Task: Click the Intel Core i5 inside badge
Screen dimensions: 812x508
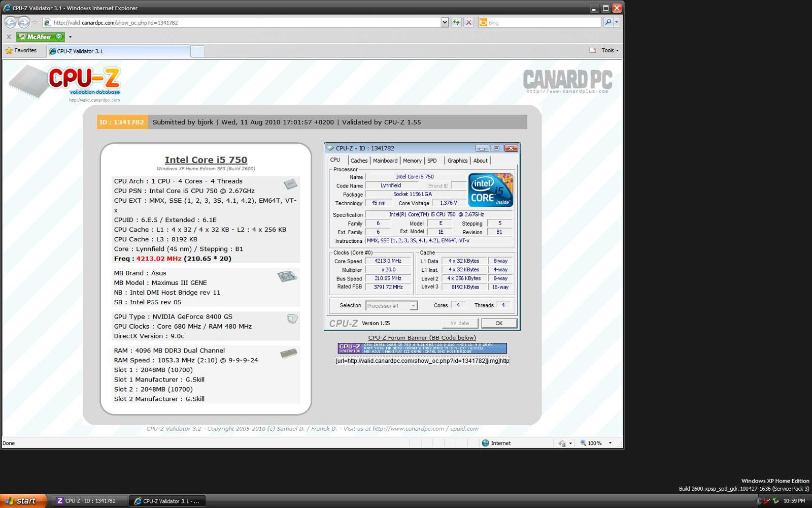Action: [491, 190]
